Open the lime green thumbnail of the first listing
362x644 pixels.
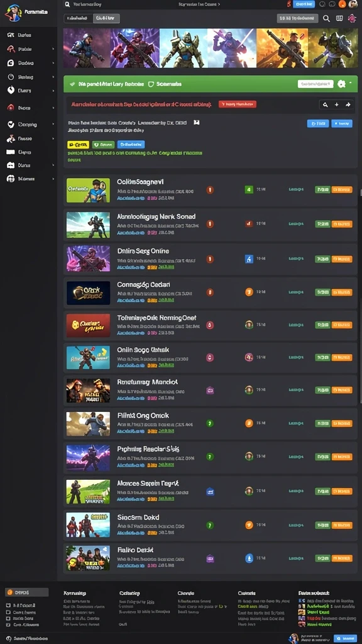coord(88,190)
